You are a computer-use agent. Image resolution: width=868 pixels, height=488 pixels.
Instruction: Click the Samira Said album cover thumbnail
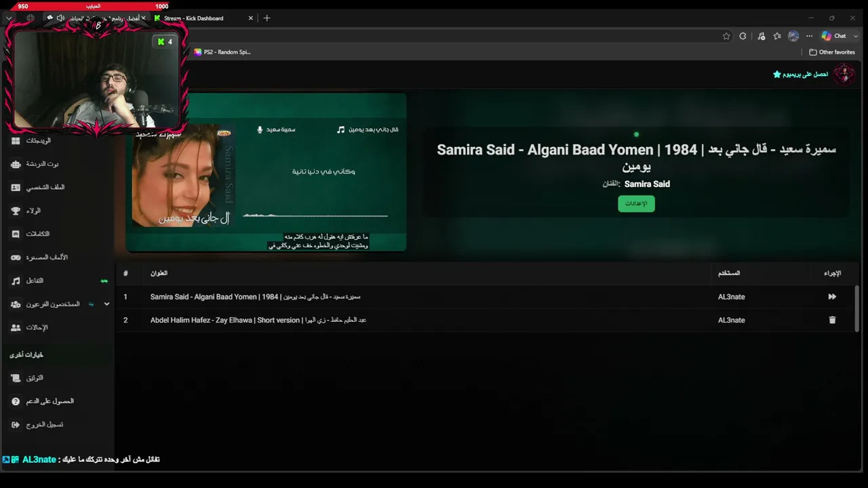[x=181, y=175]
